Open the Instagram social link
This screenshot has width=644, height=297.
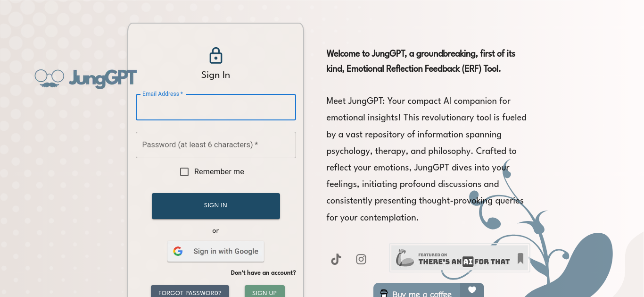pyautogui.click(x=361, y=259)
